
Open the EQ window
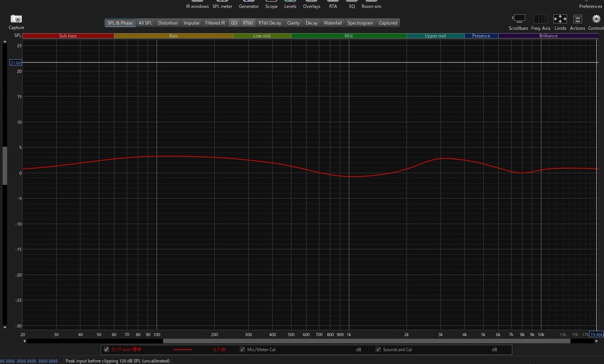tap(352, 5)
